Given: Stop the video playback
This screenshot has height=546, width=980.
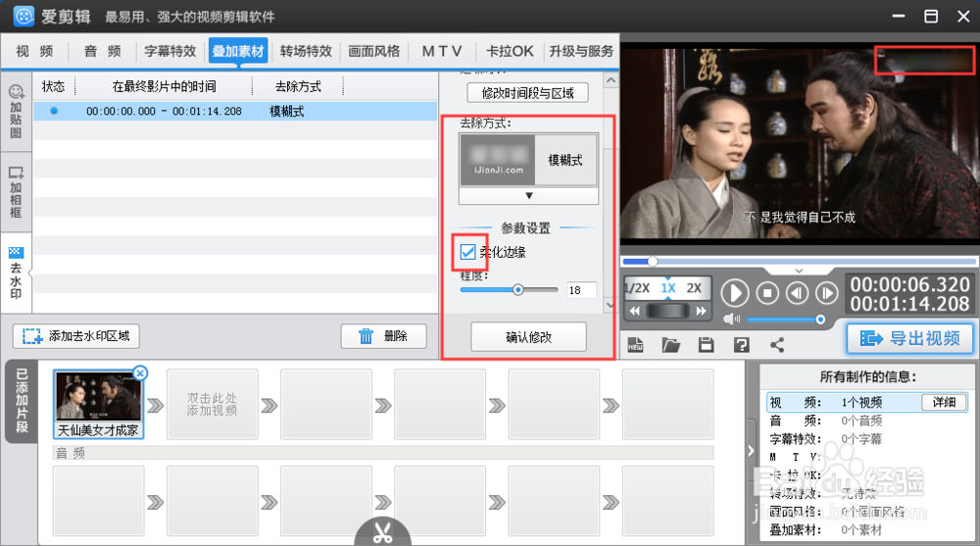Looking at the screenshot, I should [767, 293].
